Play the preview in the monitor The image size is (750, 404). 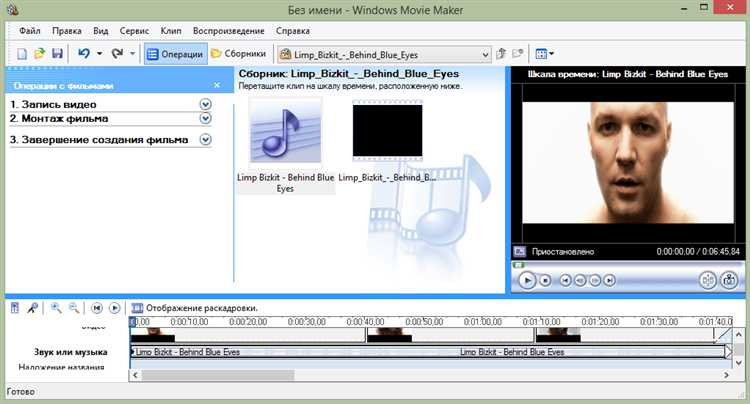[527, 280]
